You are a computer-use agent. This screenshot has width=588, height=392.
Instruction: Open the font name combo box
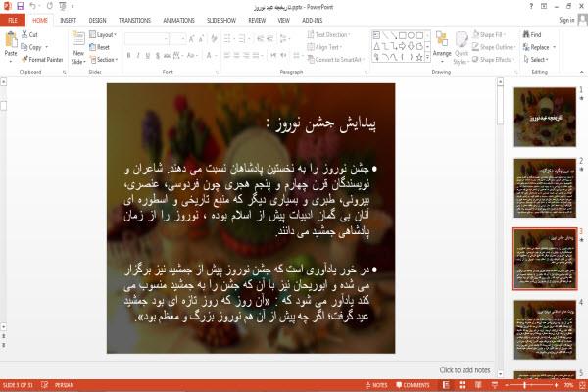coord(147,38)
